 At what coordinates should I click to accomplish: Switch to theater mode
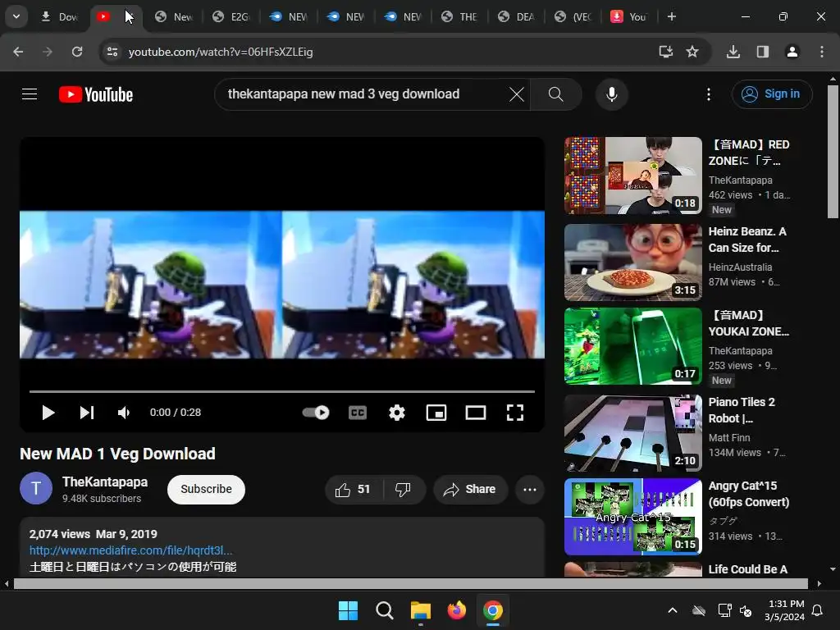(476, 413)
